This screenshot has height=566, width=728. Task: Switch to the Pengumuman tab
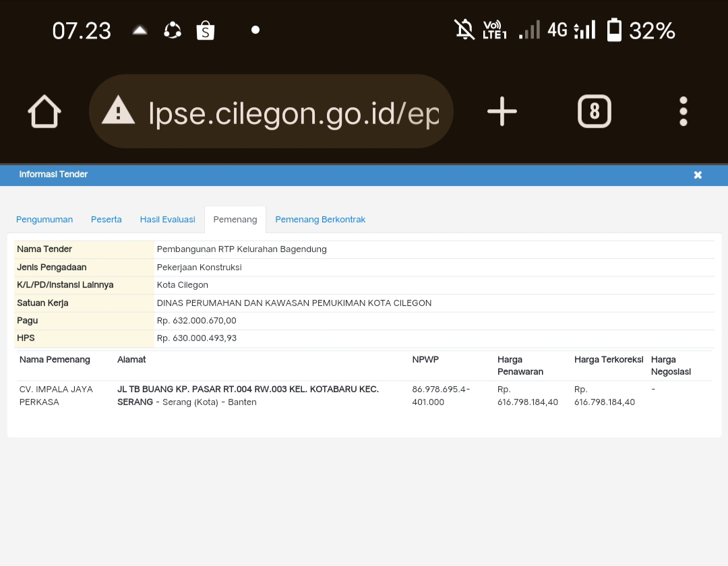[44, 220]
